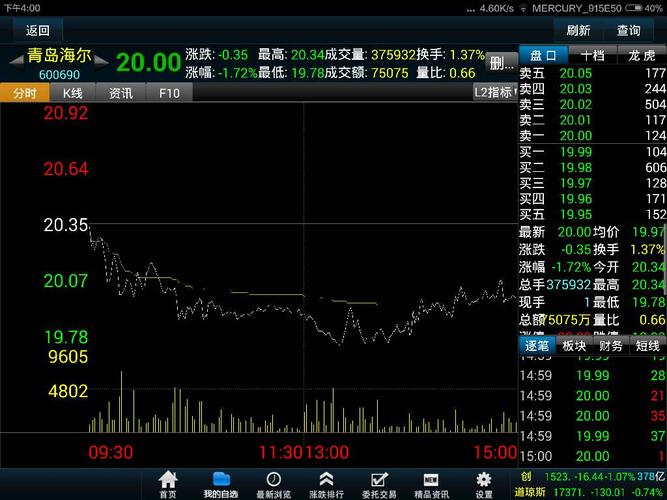The height and width of the screenshot is (500, 667).
Task: Open the L2指标 indicator dropdown
Action: 496,92
